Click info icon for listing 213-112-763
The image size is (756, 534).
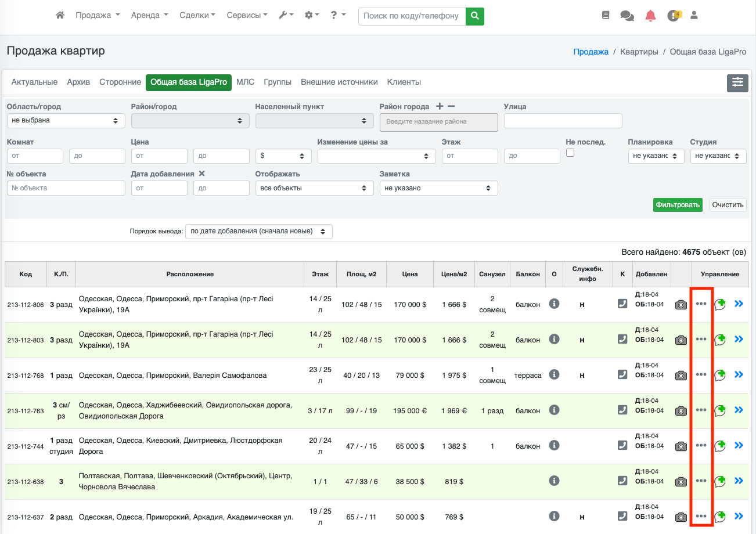[x=554, y=410]
